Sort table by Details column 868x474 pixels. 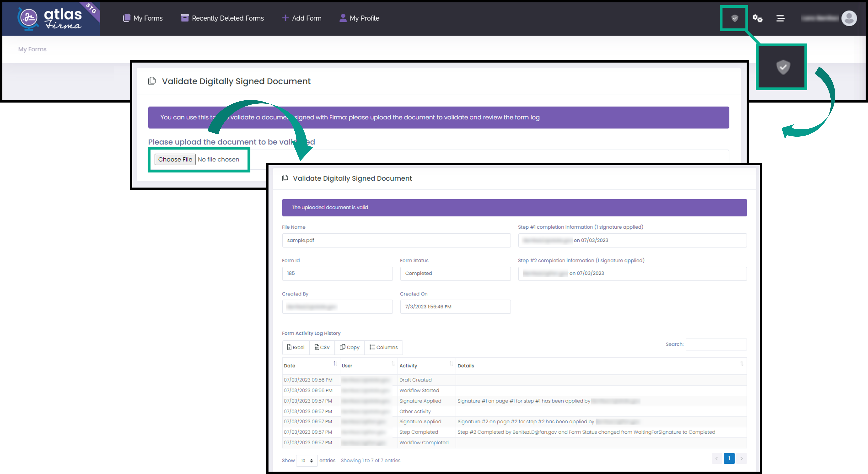coord(601,366)
